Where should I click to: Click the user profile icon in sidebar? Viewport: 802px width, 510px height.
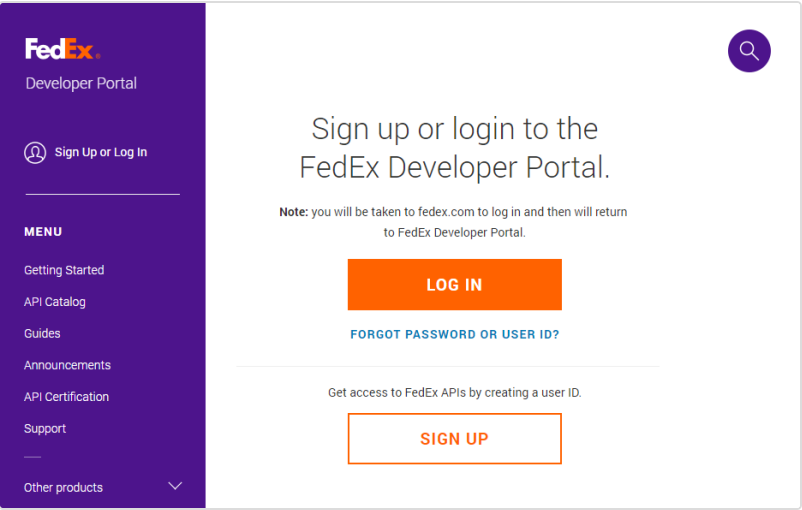[x=35, y=152]
